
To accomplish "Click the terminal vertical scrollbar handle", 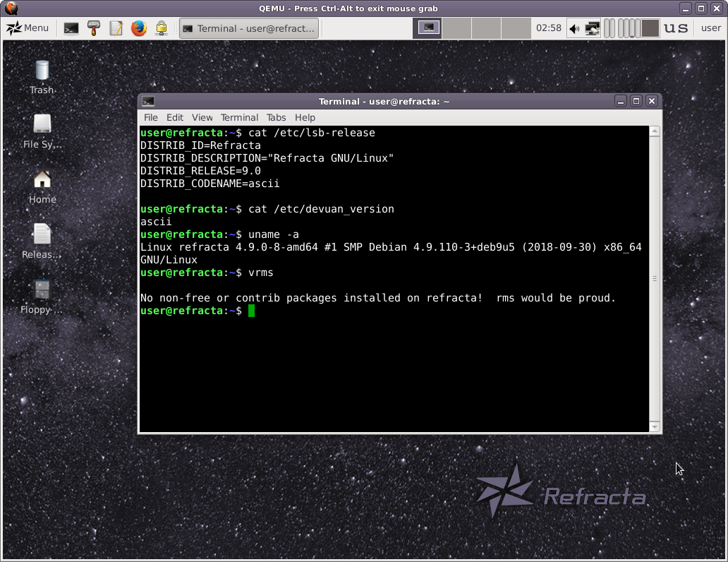I will (x=655, y=279).
